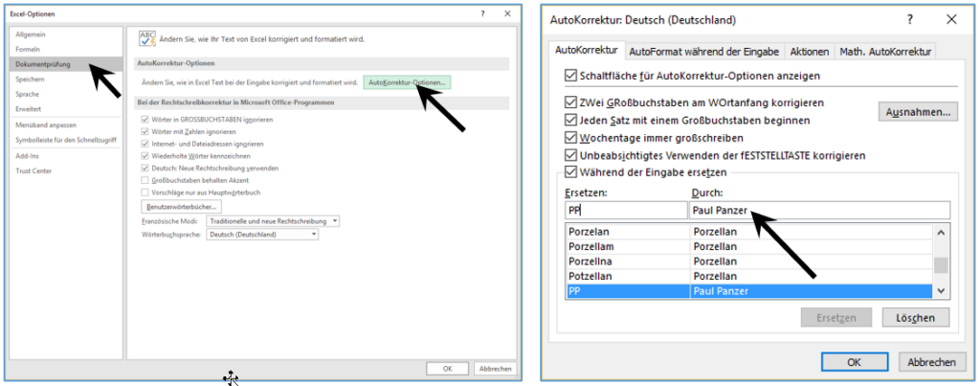Toggle Wiederholte Wörter kennzeichnen checkbox
This screenshot has width=980, height=386.
click(x=145, y=156)
